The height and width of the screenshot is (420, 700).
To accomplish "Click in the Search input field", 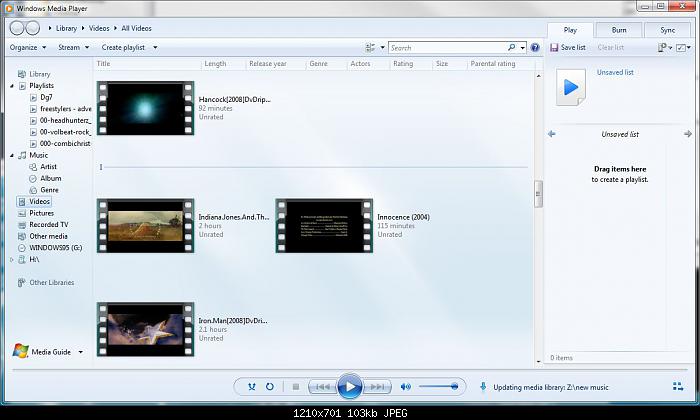I will pyautogui.click(x=448, y=47).
